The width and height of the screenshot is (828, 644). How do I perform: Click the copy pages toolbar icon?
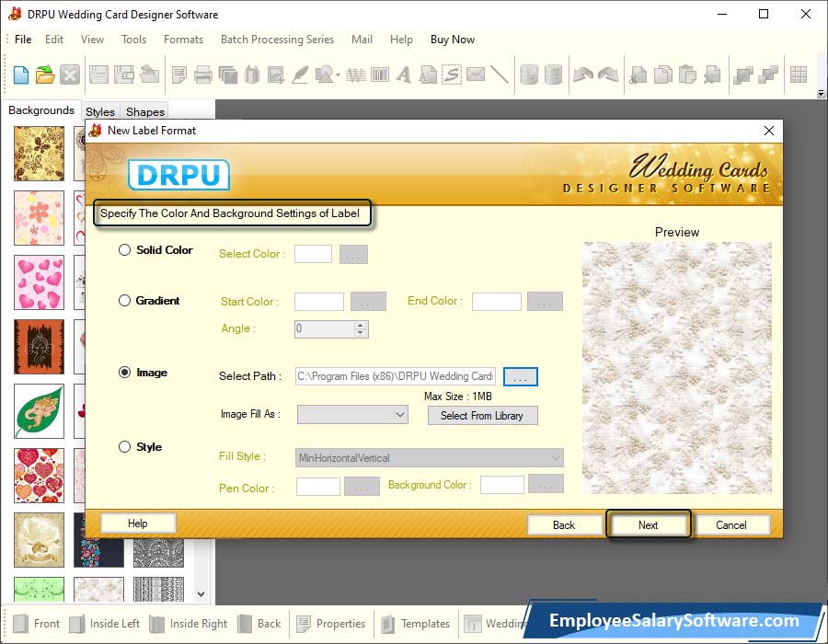pos(662,75)
